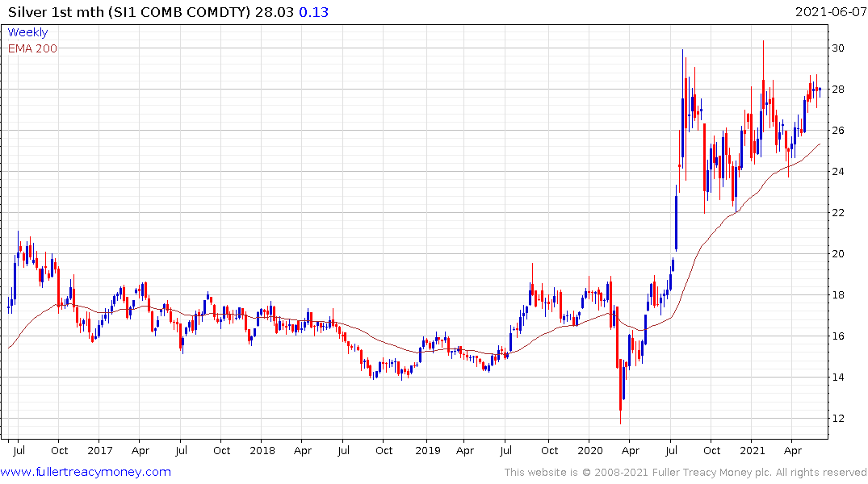Click the 2020 label on the time axis
This screenshot has width=868, height=484.
(590, 450)
